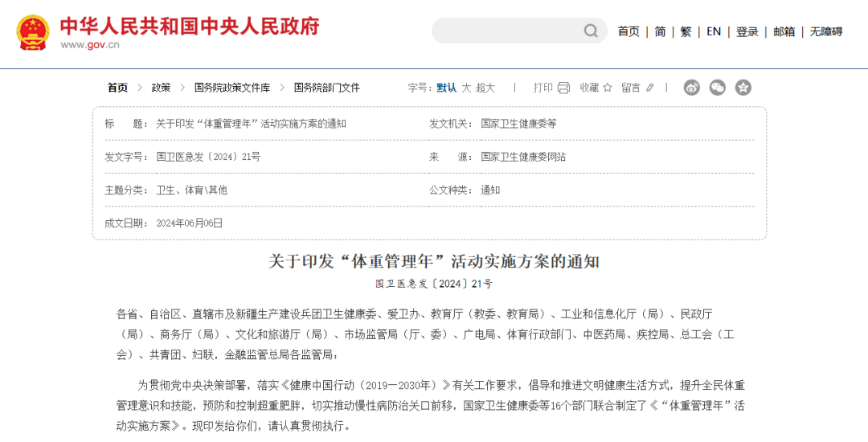The image size is (868, 442).
Task: Click the document type value 通知
Action: coord(490,190)
